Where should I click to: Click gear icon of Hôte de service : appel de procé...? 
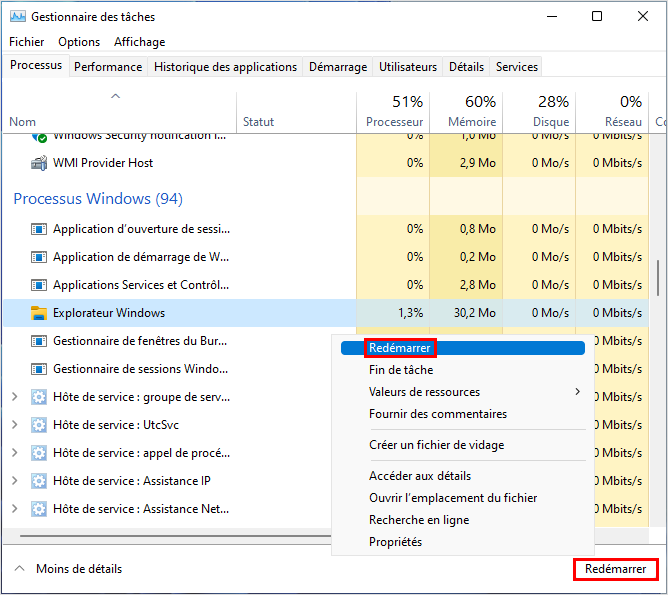[x=39, y=453]
